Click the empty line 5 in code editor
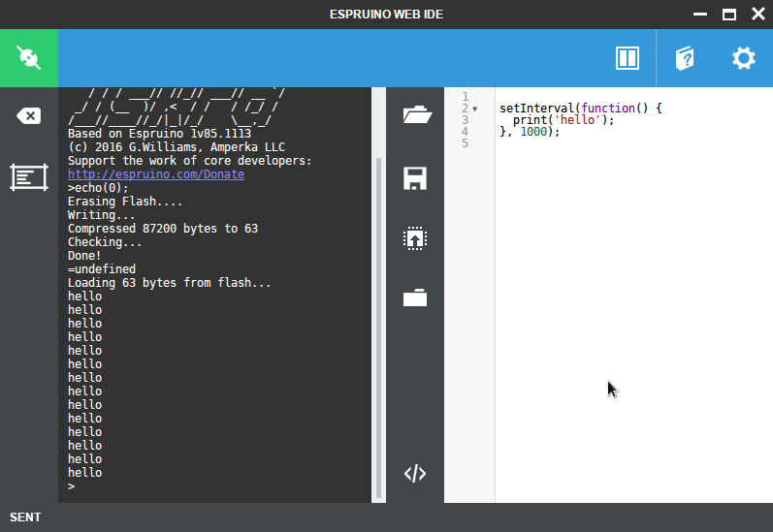Image resolution: width=773 pixels, height=532 pixels. point(633,143)
